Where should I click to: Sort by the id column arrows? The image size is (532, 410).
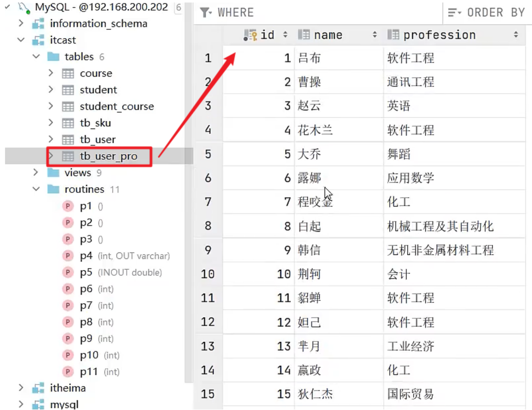285,35
